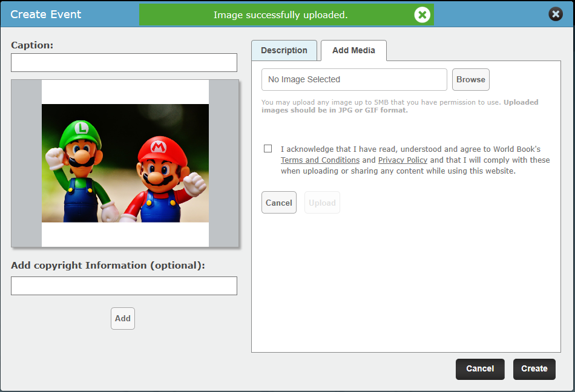The image size is (575, 392).
Task: Click the greyed-out Upload button
Action: point(322,203)
